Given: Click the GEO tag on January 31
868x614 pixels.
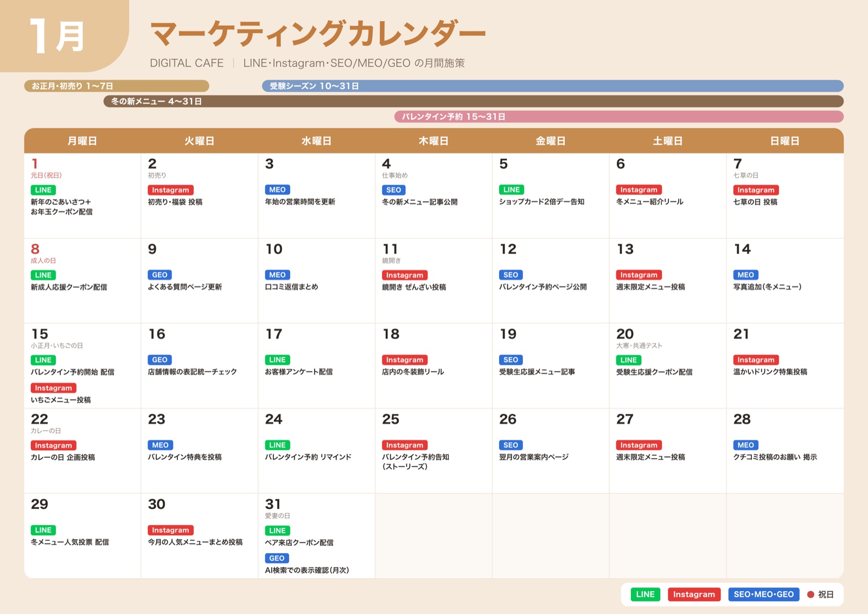Looking at the screenshot, I should [x=277, y=558].
